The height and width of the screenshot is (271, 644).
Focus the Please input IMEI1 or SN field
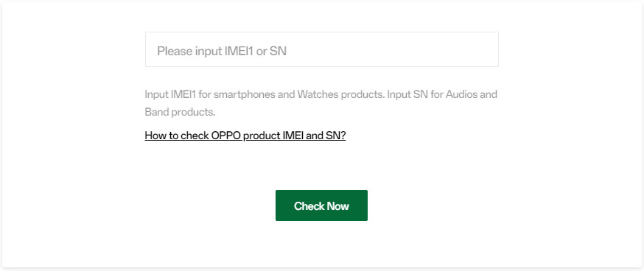point(321,49)
